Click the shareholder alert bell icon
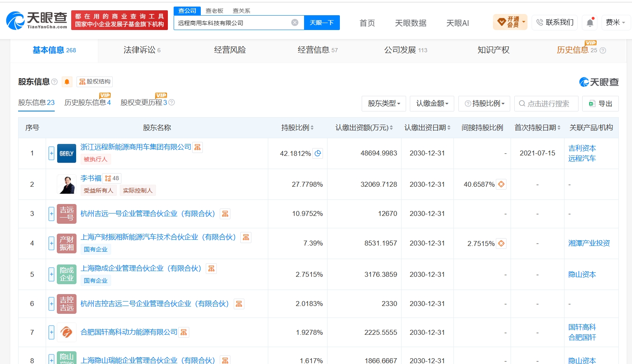 (67, 82)
